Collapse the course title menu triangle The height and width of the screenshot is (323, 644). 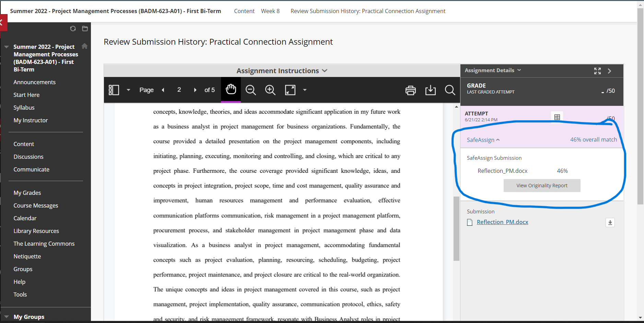pyautogui.click(x=7, y=47)
